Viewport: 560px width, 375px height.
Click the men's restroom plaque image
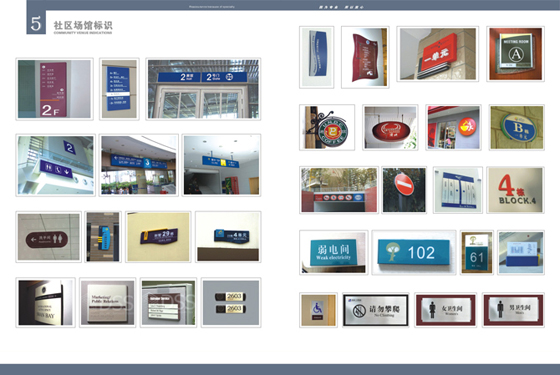point(513,310)
